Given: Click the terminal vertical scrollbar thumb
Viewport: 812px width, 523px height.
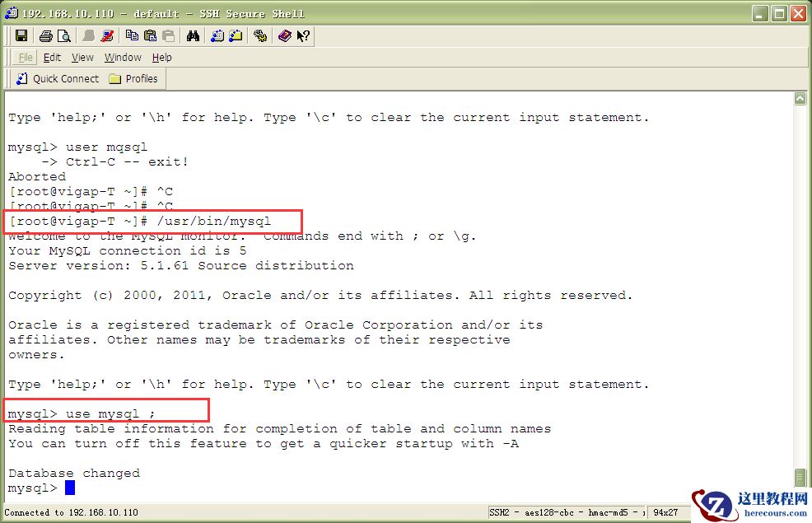Looking at the screenshot, I should click(800, 477).
